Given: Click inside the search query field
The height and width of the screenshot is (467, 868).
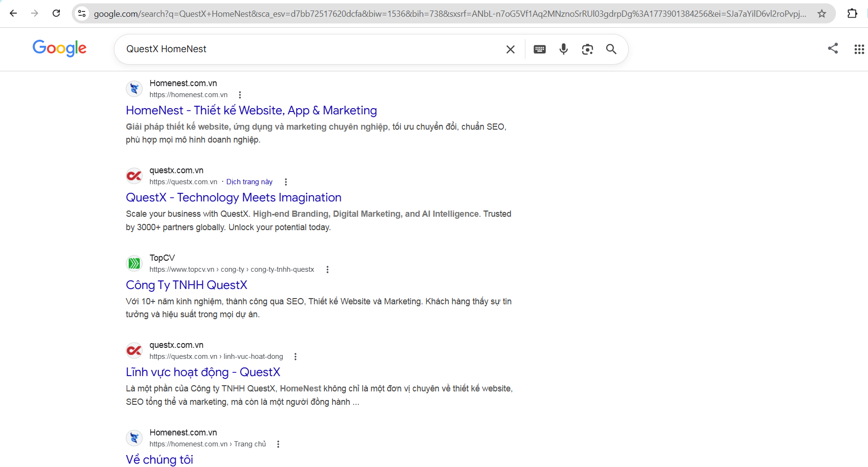Looking at the screenshot, I should point(287,49).
